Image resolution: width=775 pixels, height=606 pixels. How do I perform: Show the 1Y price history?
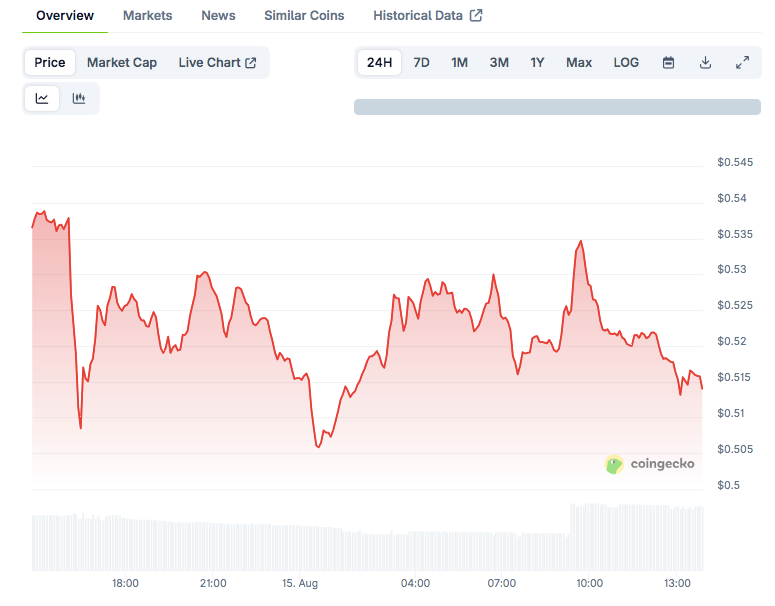pyautogui.click(x=537, y=62)
